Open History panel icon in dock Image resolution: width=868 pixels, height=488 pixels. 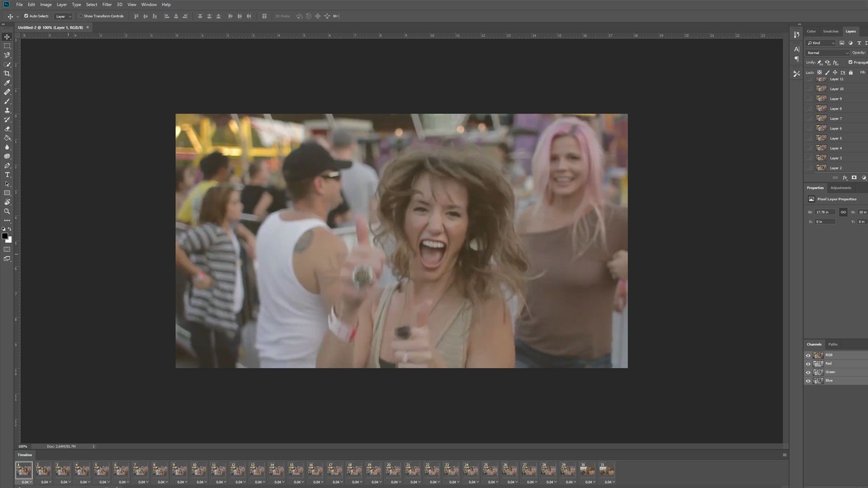pyautogui.click(x=796, y=35)
